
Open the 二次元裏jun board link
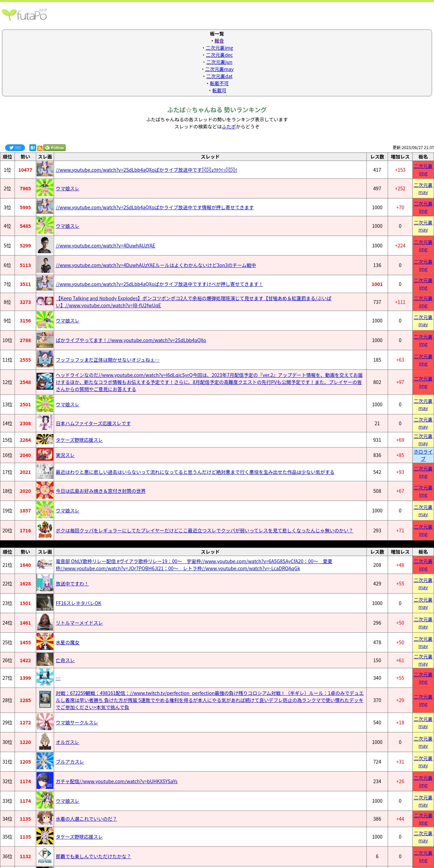[219, 62]
